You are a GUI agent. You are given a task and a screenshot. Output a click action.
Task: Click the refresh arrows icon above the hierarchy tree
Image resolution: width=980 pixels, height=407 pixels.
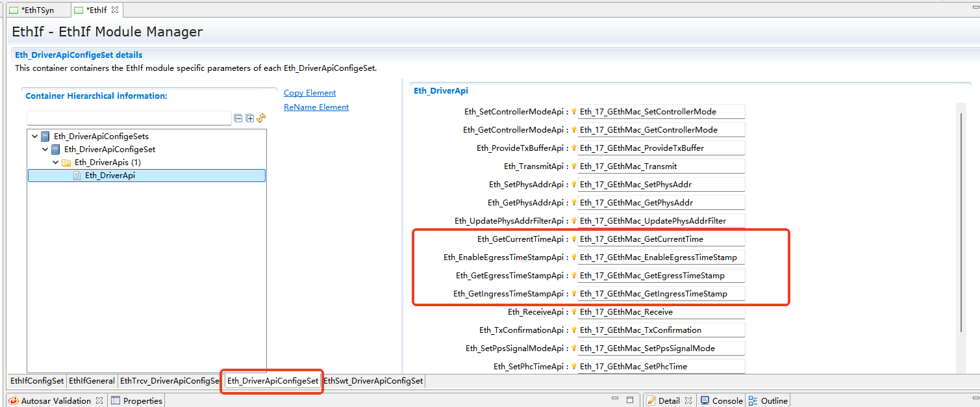tap(261, 118)
